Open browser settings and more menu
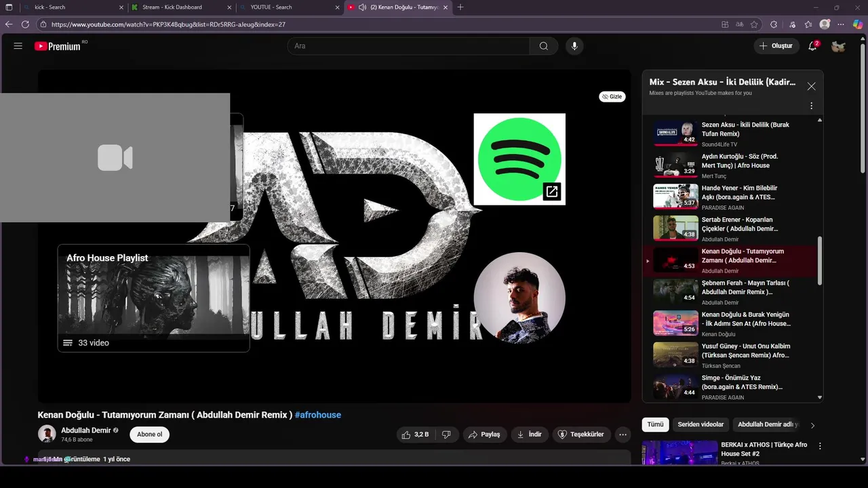868x488 pixels. [x=842, y=24]
